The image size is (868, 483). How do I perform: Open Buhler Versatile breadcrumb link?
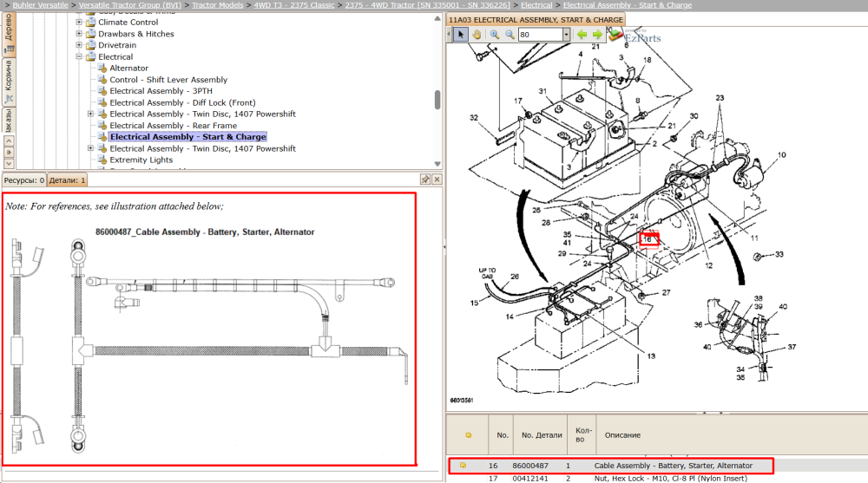click(x=41, y=5)
